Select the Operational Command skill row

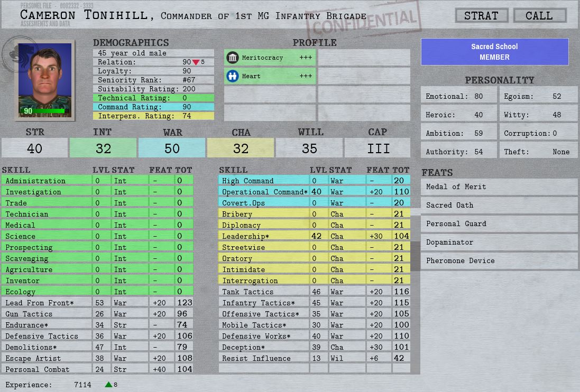point(315,192)
